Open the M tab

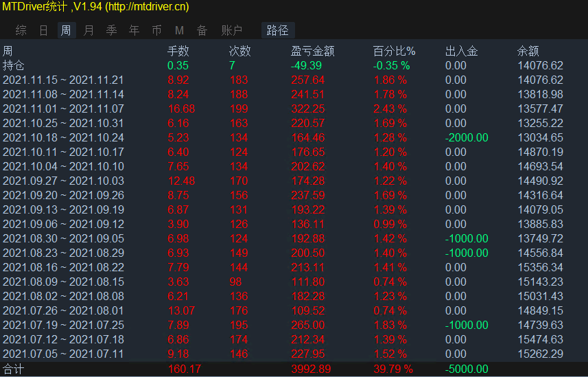click(179, 30)
